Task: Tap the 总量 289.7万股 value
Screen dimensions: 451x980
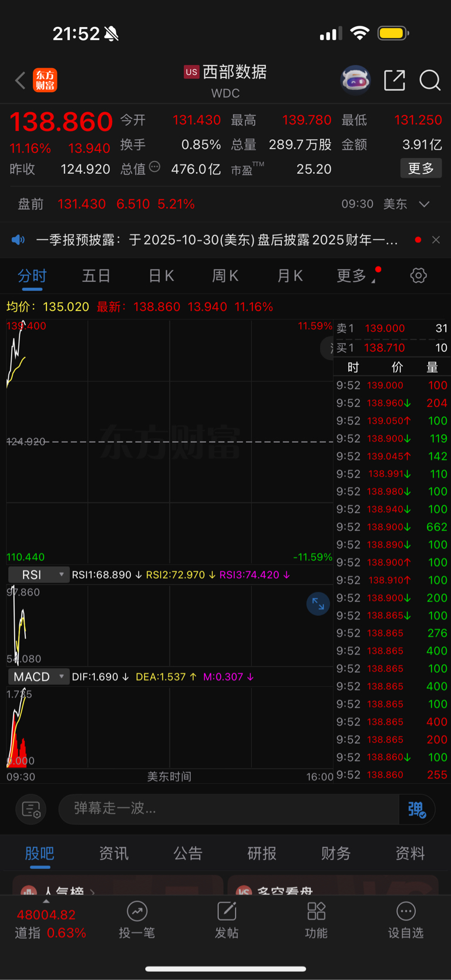Action: 300,144
